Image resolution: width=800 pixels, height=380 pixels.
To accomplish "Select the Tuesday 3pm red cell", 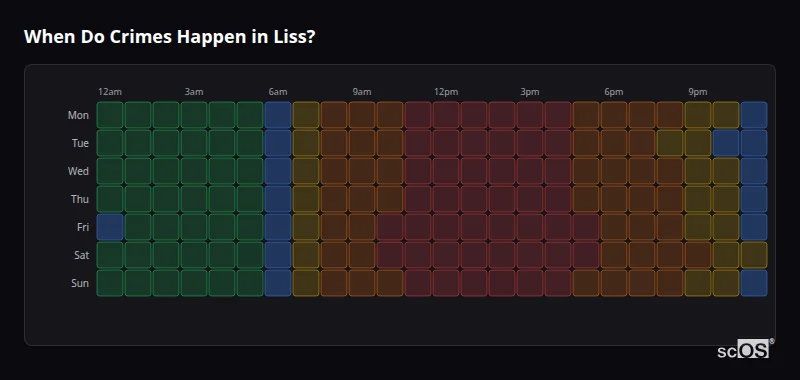I will [530, 143].
